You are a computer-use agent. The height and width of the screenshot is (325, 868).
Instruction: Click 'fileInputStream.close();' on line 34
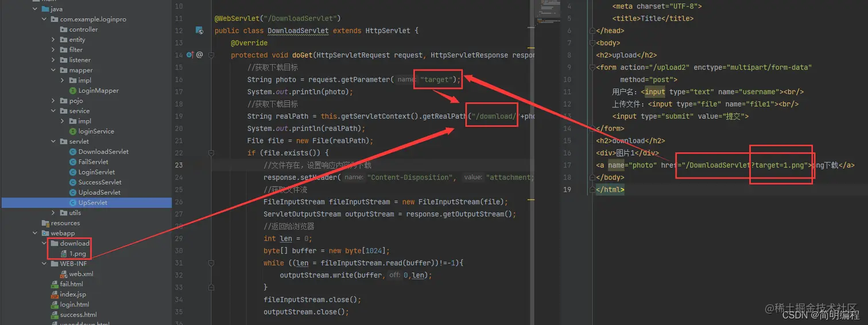[312, 300]
